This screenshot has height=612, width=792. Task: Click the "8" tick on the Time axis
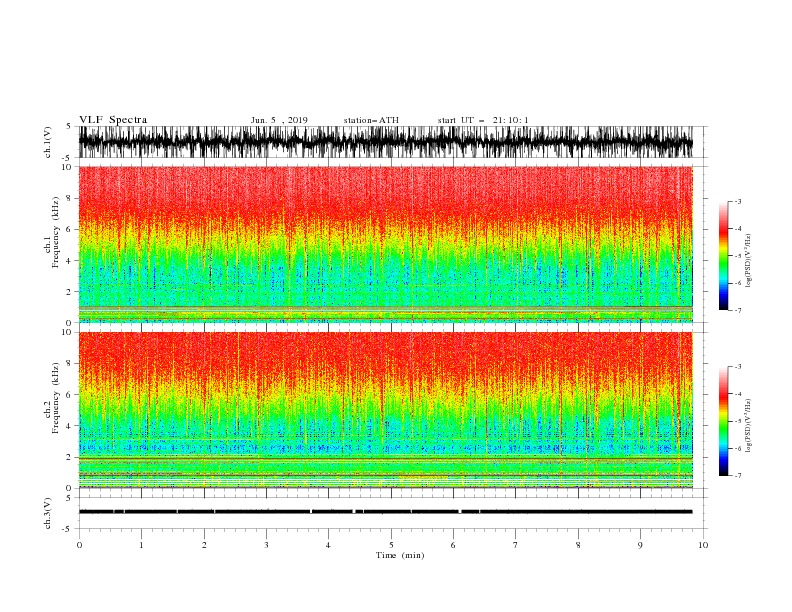578,545
